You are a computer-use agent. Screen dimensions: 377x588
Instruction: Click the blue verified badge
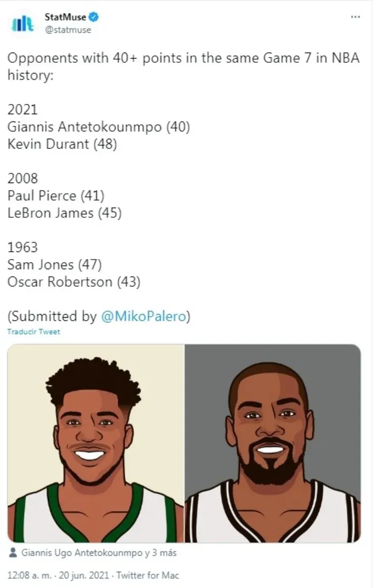94,17
